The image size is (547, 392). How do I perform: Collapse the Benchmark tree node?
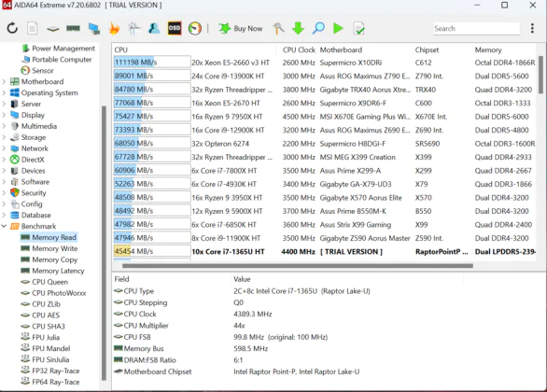[4, 226]
